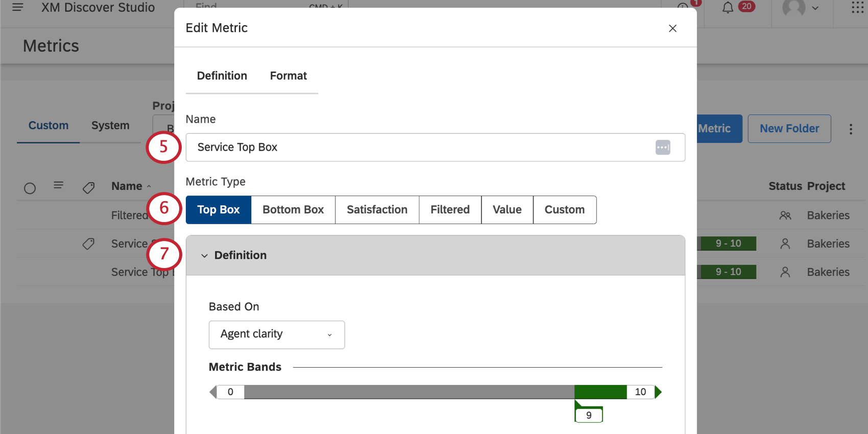Collapse the Definition section
The width and height of the screenshot is (868, 434).
click(204, 256)
